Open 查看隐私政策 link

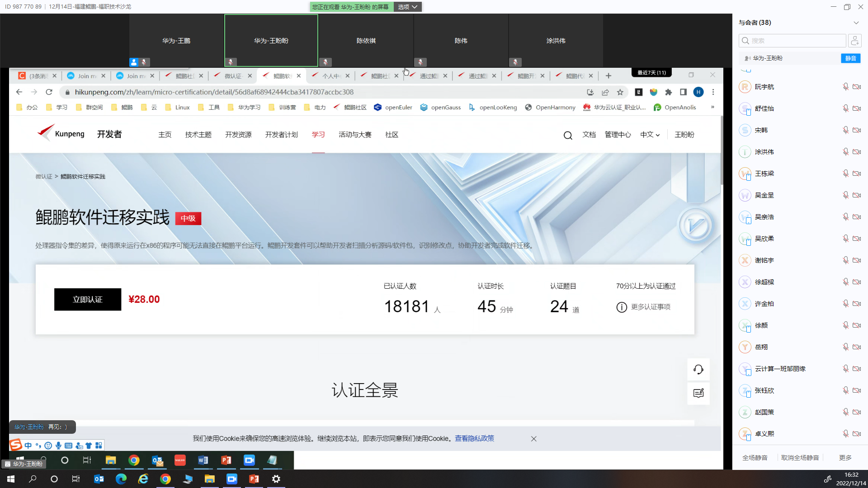pos(474,438)
